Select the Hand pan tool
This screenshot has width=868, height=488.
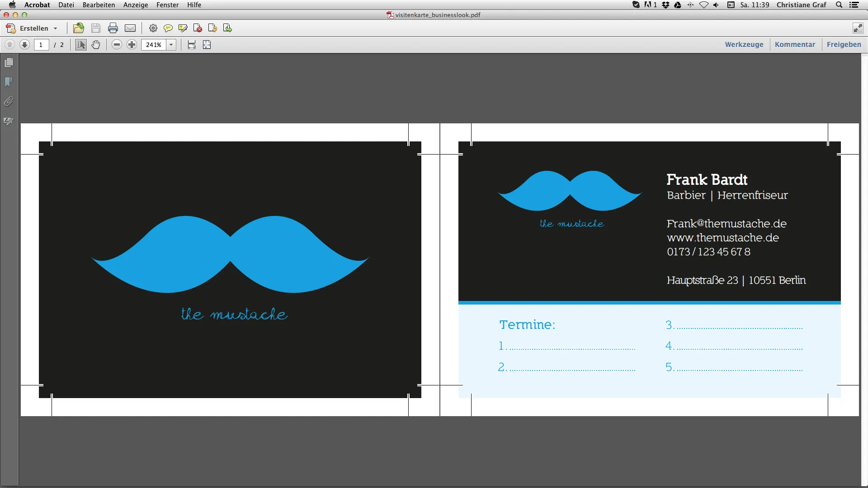[x=96, y=45]
